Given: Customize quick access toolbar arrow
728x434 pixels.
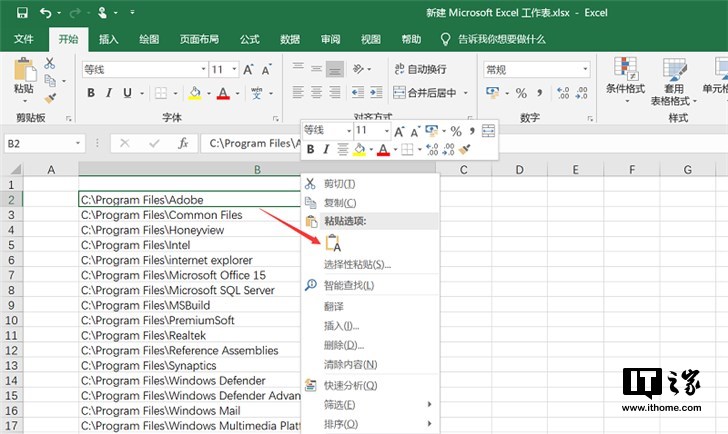Looking at the screenshot, I should (x=132, y=13).
